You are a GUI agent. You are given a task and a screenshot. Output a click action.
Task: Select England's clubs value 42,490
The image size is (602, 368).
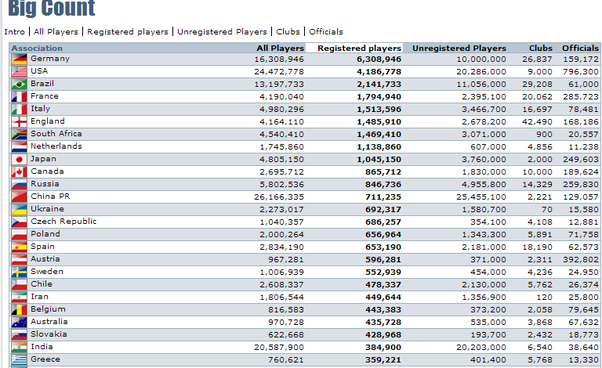(538, 122)
